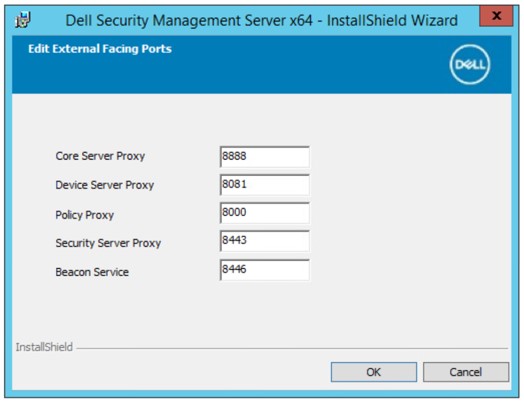Click the installer icon in the title bar
Viewport: 524px width, 403px height.
(23, 20)
